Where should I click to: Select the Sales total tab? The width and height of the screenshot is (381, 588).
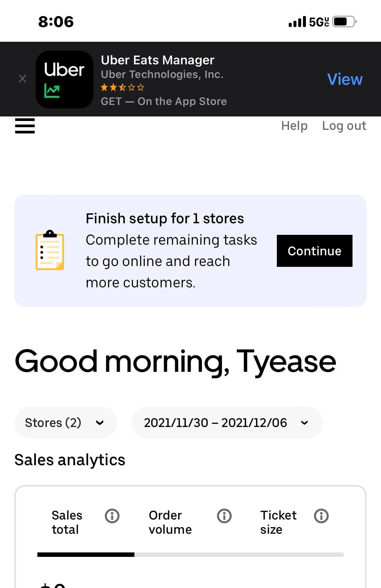[x=67, y=522]
